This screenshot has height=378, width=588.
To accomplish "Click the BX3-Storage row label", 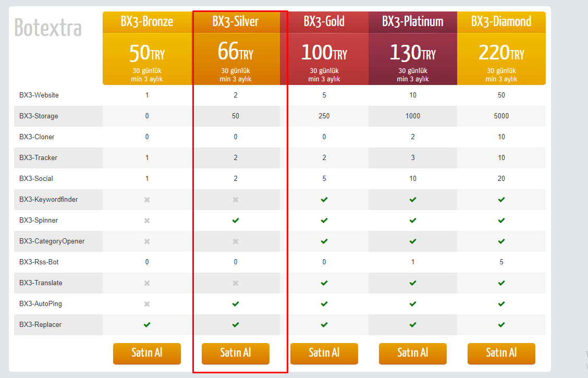I will pyautogui.click(x=39, y=116).
